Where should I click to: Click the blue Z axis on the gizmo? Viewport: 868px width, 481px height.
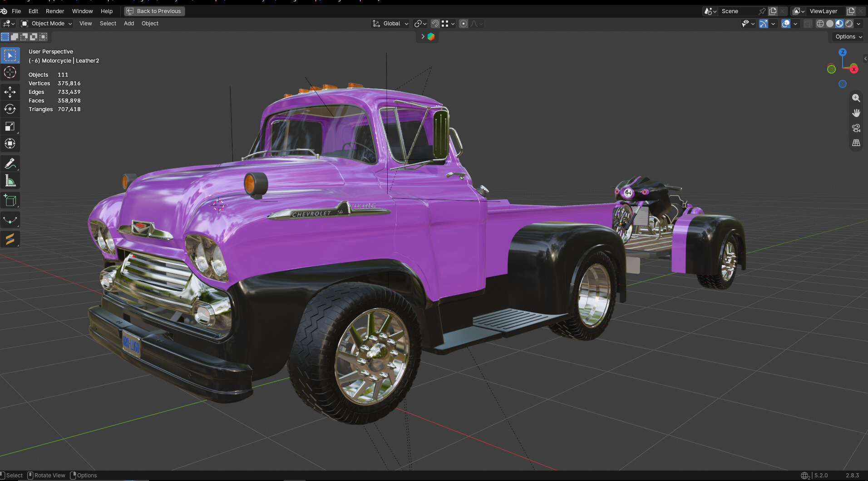pyautogui.click(x=843, y=52)
